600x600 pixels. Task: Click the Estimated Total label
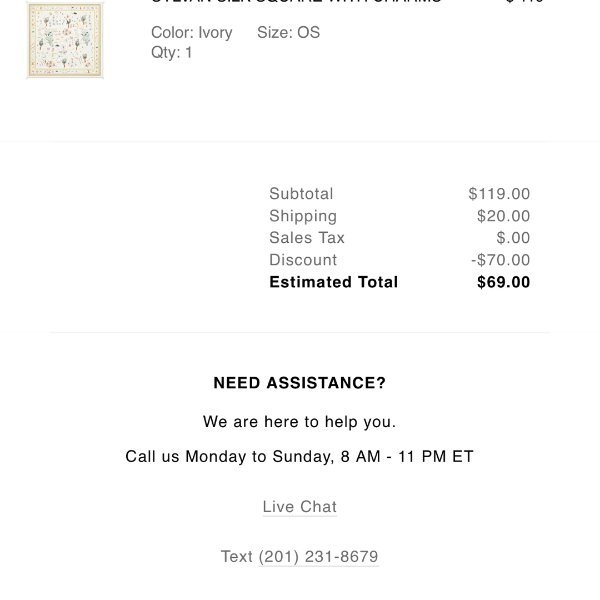click(333, 282)
